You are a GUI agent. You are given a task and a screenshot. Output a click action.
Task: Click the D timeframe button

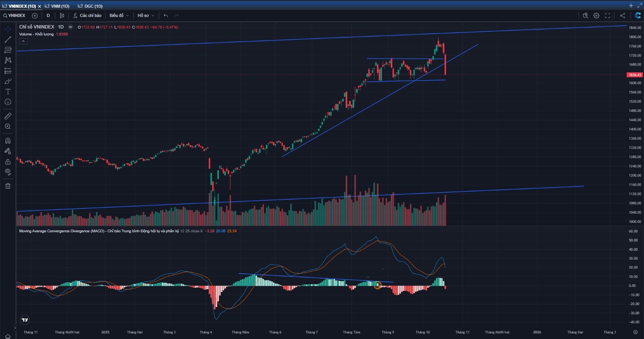click(48, 16)
